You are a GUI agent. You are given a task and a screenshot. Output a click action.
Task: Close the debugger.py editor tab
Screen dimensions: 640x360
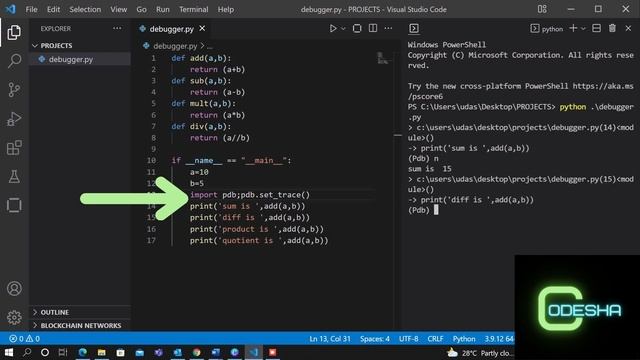point(202,29)
